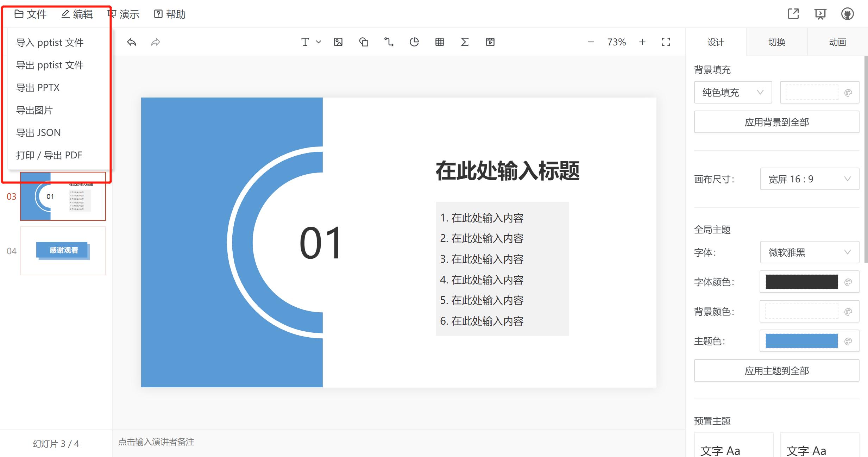The height and width of the screenshot is (457, 868).
Task: Open the 宽屏 16:9 canvas size dropdown
Action: [x=810, y=179]
